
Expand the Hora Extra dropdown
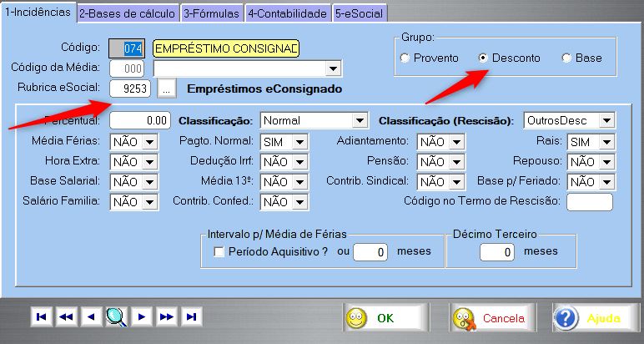(149, 161)
